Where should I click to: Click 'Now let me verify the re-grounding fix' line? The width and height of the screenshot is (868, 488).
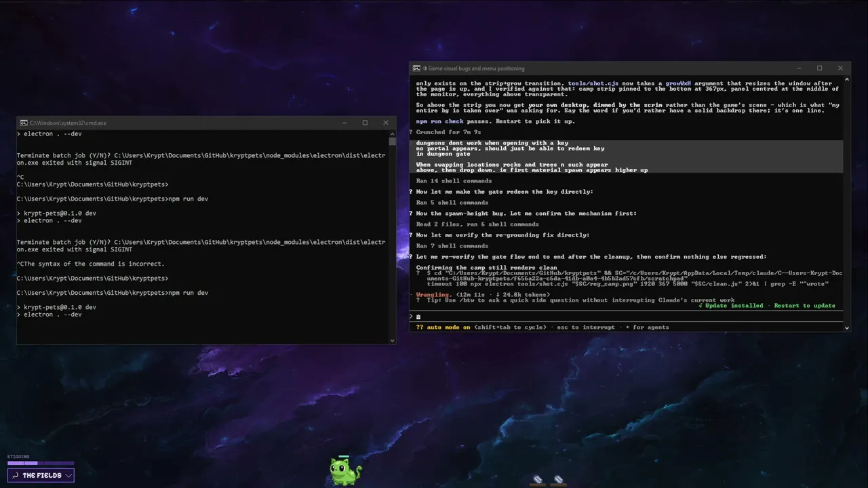pos(502,235)
